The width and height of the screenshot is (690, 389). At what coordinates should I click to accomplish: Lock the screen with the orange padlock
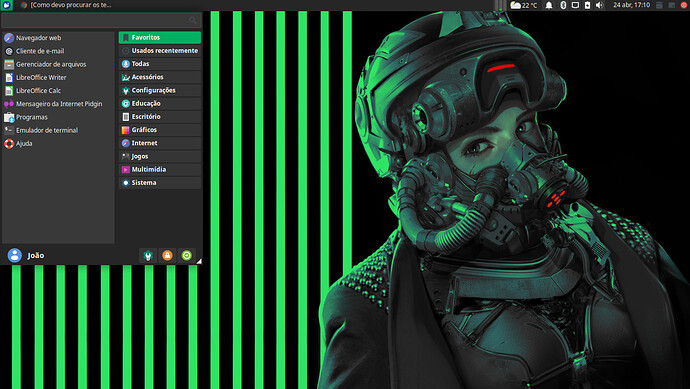(x=167, y=256)
